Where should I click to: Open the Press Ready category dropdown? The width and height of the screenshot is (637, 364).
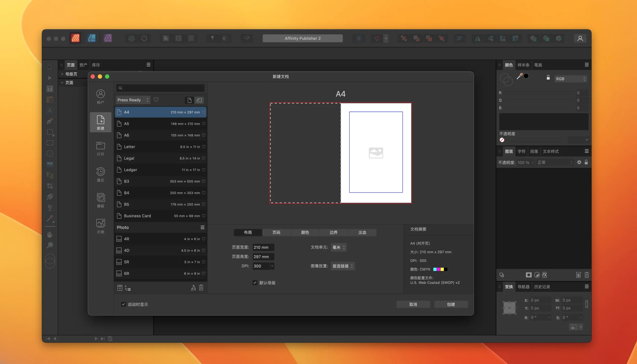[x=133, y=100]
